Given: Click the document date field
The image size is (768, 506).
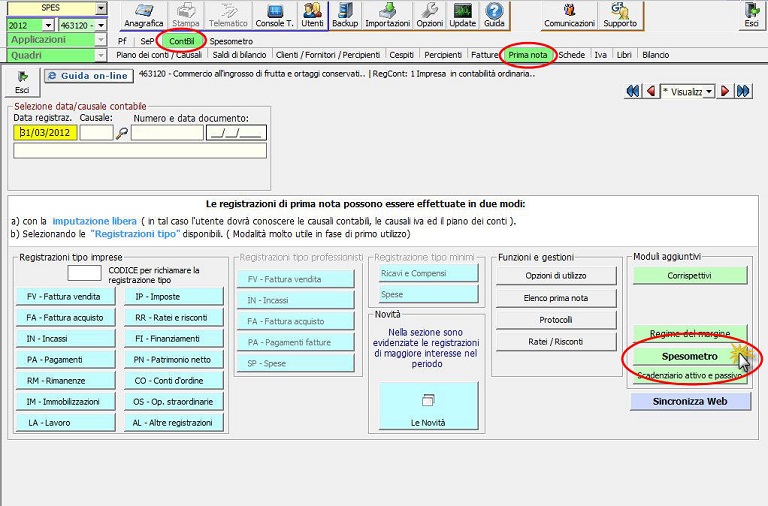Looking at the screenshot, I should (x=236, y=133).
